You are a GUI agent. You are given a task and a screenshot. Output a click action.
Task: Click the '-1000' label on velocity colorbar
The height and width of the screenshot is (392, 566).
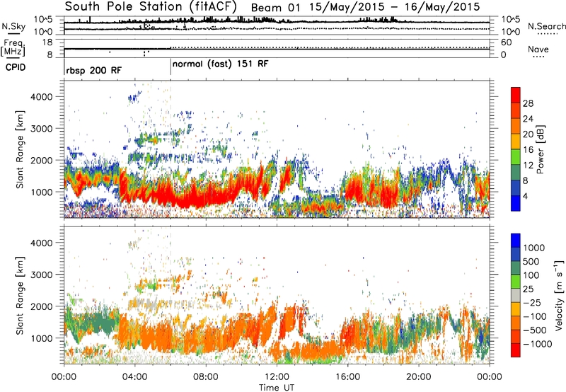pyautogui.click(x=537, y=344)
